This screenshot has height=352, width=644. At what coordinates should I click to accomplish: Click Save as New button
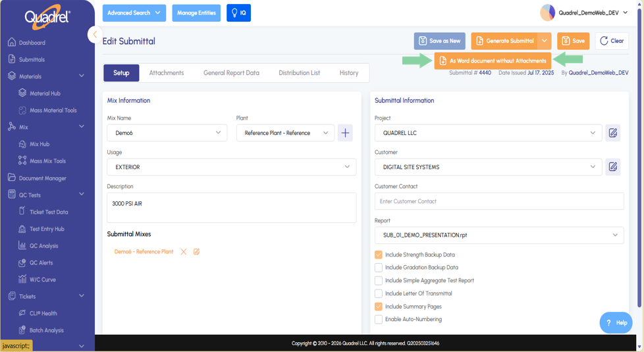point(439,41)
